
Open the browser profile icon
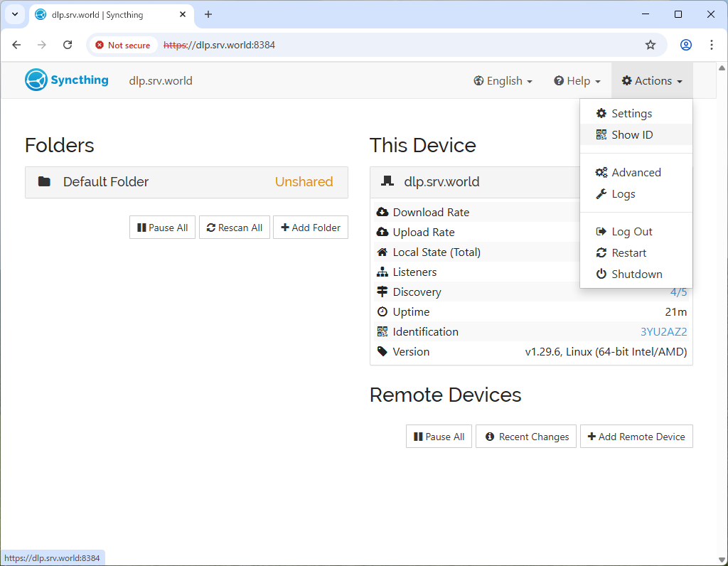click(686, 45)
